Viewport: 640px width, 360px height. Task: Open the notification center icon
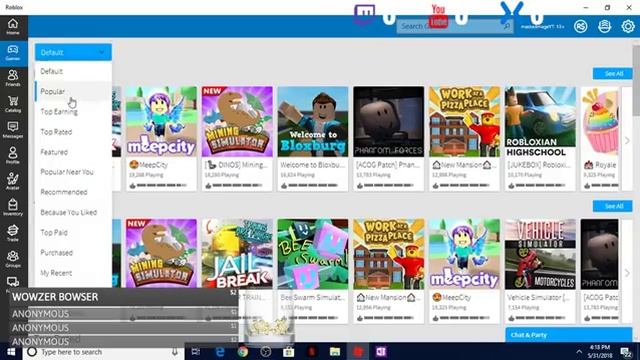coord(626,352)
